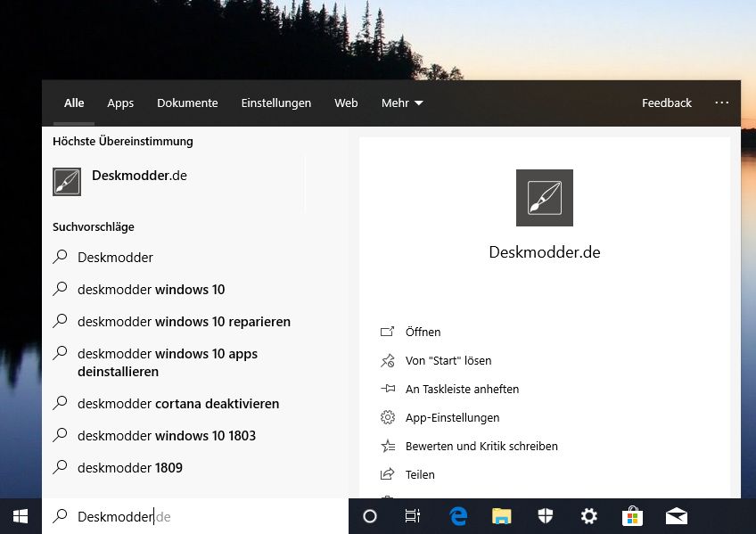The width and height of the screenshot is (756, 534).
Task: Open Windows Security shield icon on taskbar
Action: click(546, 516)
